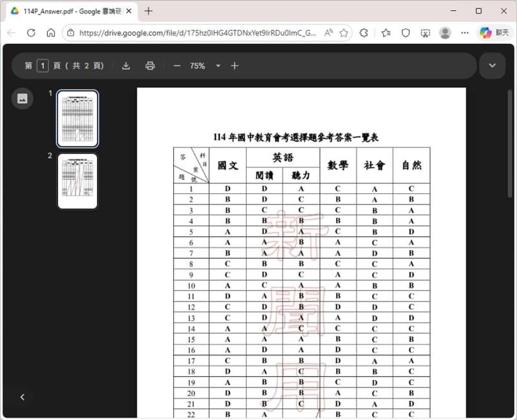This screenshot has width=517, height=420.
Task: Zoom out the PDF view
Action: tap(176, 65)
